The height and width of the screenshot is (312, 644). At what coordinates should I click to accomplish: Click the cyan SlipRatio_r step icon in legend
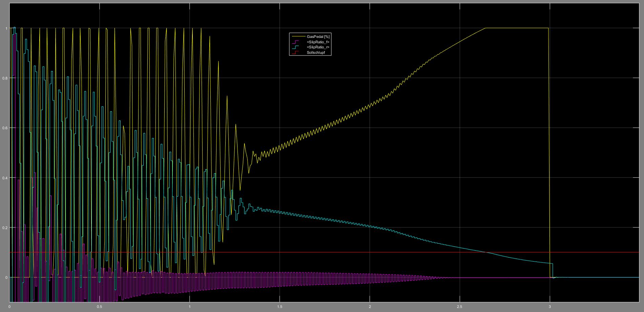click(296, 47)
